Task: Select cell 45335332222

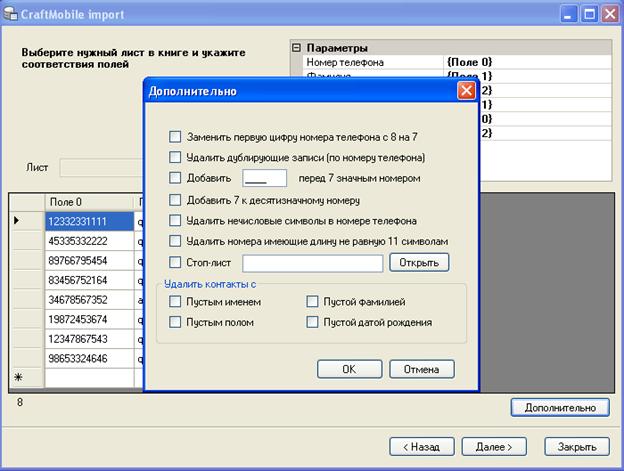Action: (x=89, y=241)
